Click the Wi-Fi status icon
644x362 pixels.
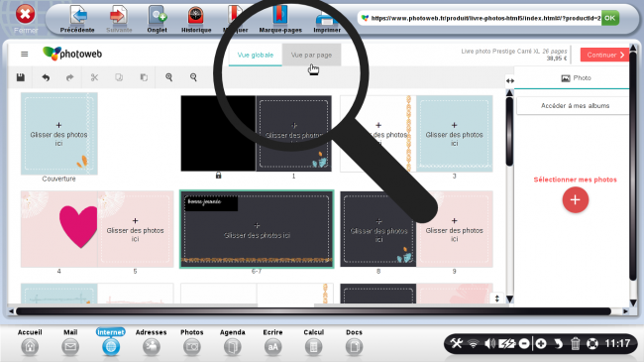(x=474, y=343)
